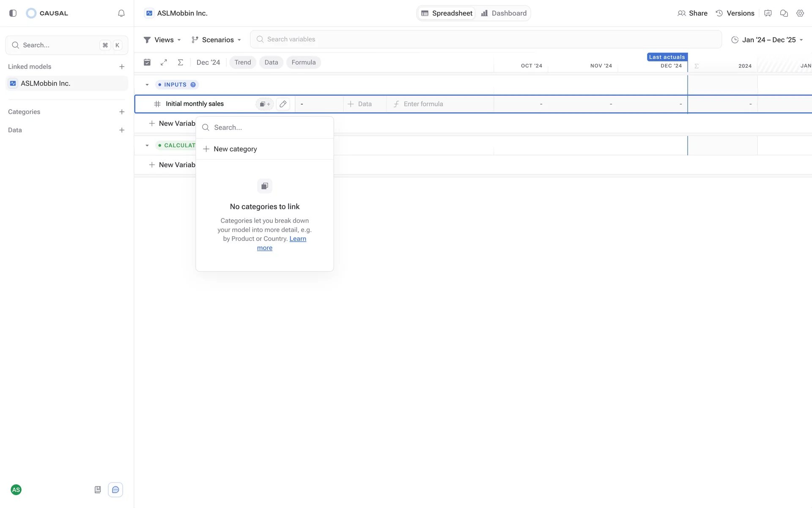Toggle the Trend column pill

tap(243, 62)
